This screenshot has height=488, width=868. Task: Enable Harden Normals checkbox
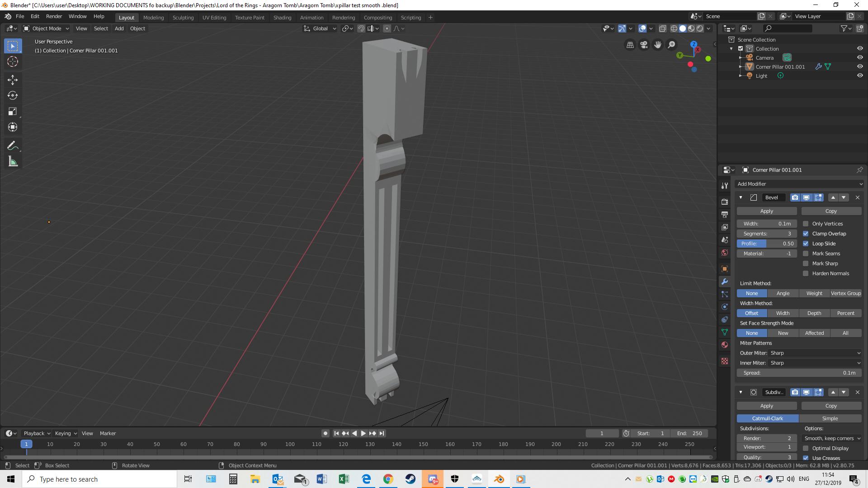pos(806,273)
